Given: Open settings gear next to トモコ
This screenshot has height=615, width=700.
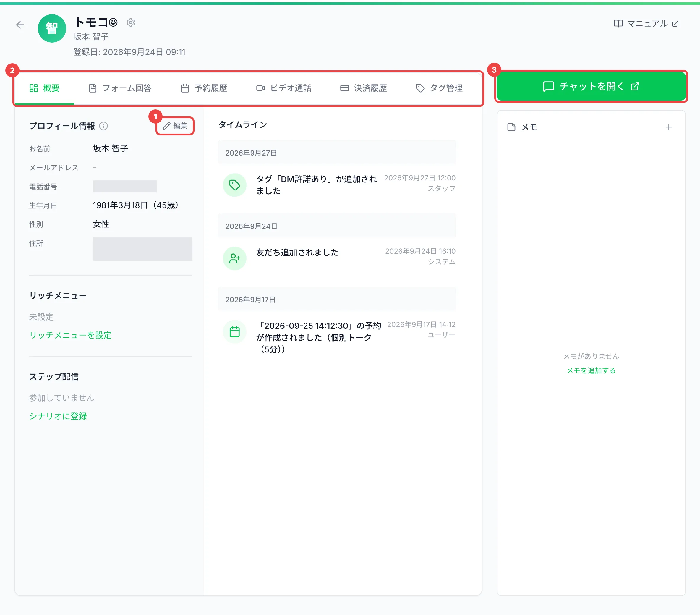Looking at the screenshot, I should pyautogui.click(x=130, y=22).
